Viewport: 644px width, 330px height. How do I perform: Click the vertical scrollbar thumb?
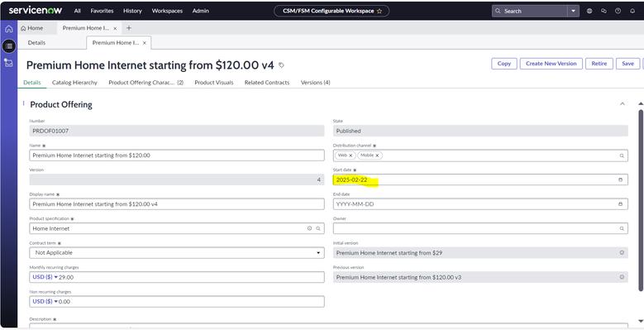[641, 199]
